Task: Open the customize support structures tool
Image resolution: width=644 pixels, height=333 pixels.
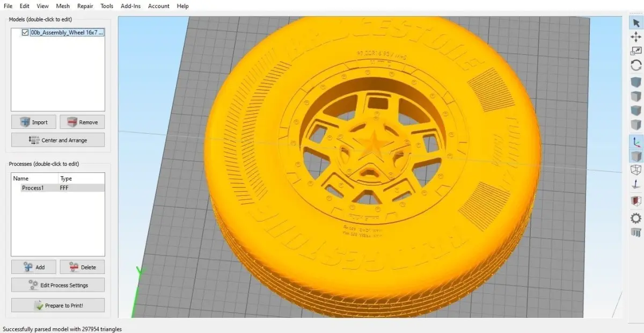Action: click(x=636, y=232)
